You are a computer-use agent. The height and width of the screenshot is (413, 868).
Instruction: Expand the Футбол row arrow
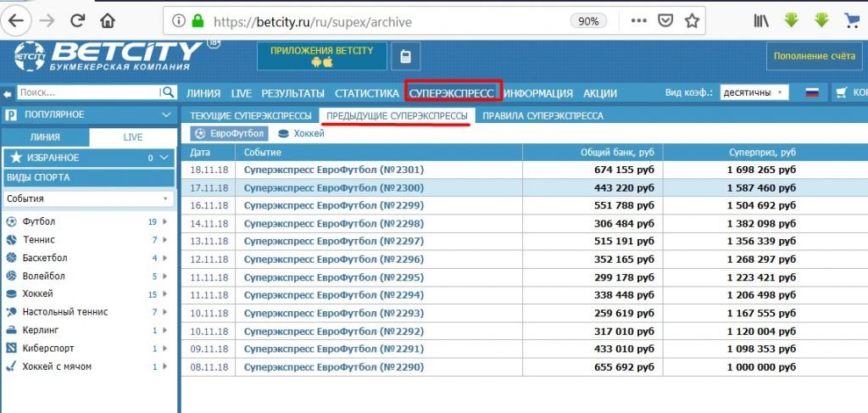(164, 221)
